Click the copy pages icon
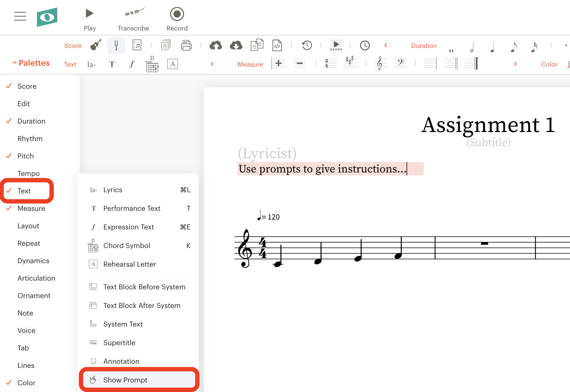 coord(166,45)
